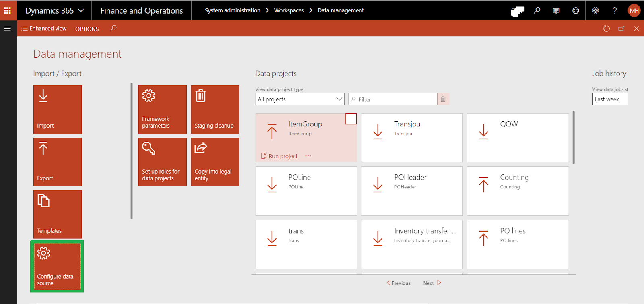Open the feedback smiley icon
The width and height of the screenshot is (644, 304).
576,10
